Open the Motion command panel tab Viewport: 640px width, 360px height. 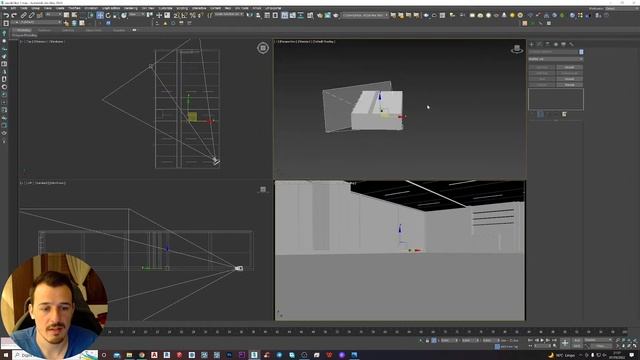(x=556, y=44)
